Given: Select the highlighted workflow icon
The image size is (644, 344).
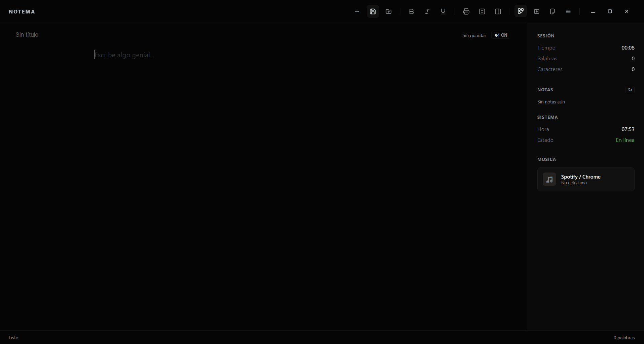Looking at the screenshot, I should pos(520,11).
